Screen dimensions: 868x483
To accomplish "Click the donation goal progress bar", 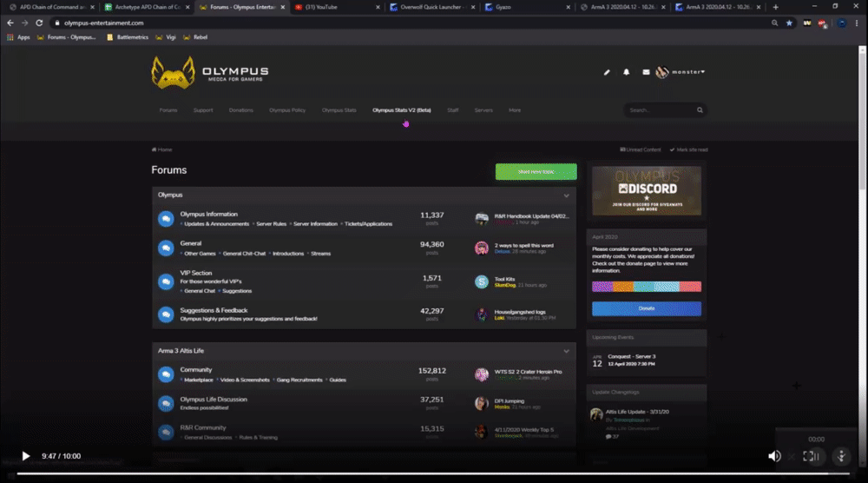I will (647, 287).
